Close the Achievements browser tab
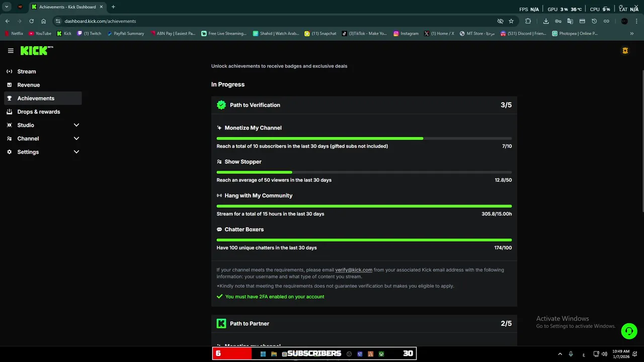The width and height of the screenshot is (644, 362). point(101,7)
